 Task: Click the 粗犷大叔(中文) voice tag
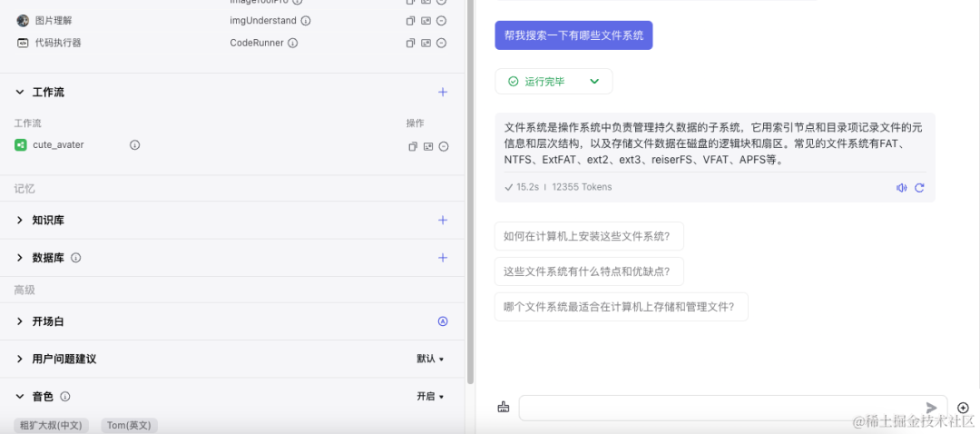click(51, 425)
